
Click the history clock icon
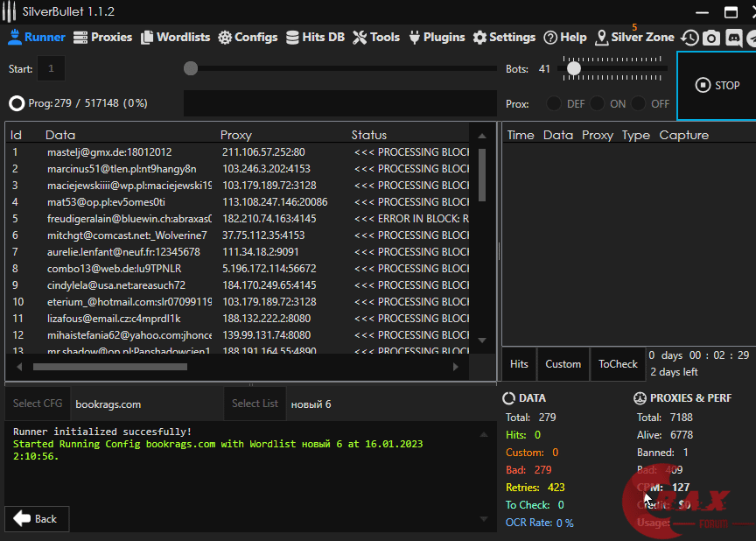tap(690, 38)
